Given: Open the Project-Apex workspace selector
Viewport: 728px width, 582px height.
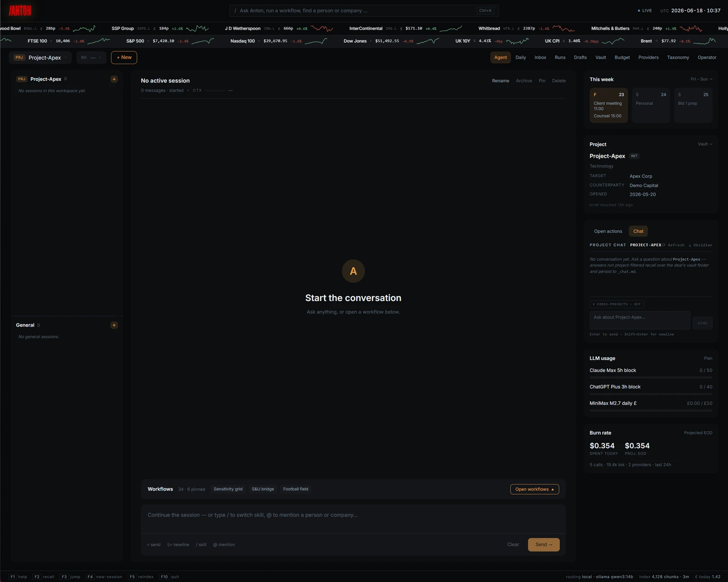Looking at the screenshot, I should click(40, 57).
